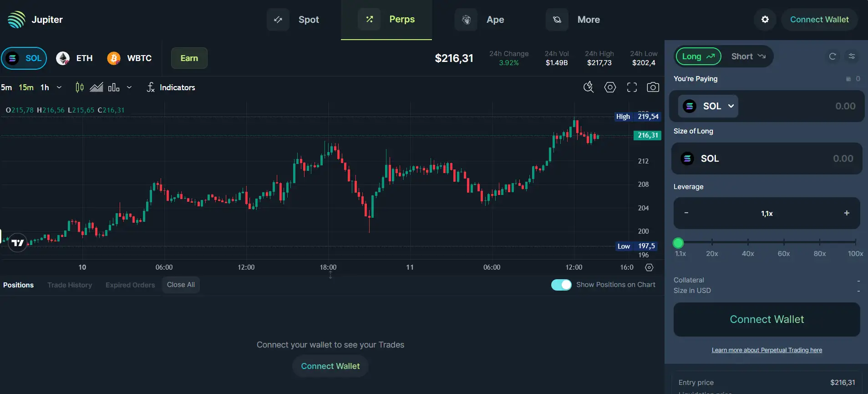Screen dimensions: 868x394
Task: Switch to the Spot tab
Action: coord(298,20)
